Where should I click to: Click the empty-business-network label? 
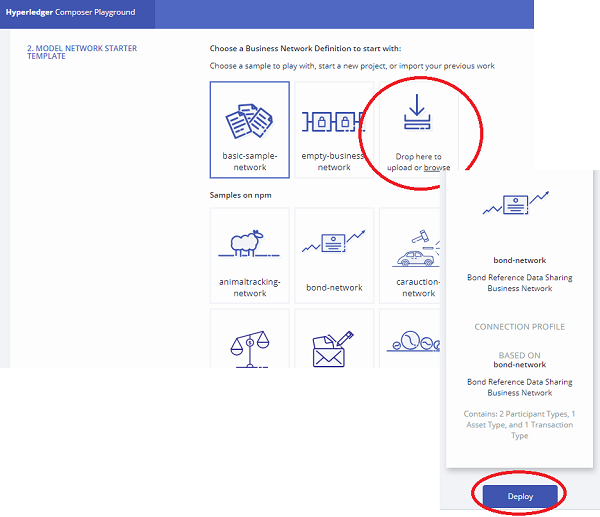tap(334, 161)
